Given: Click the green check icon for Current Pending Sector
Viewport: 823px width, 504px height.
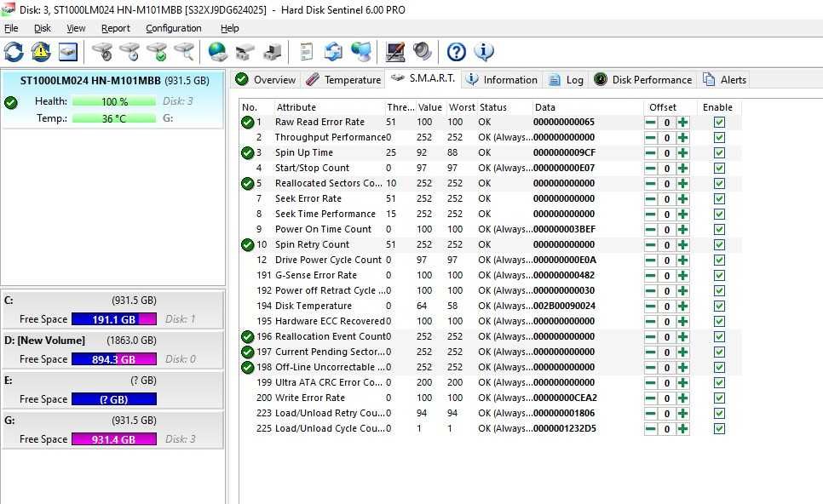Looking at the screenshot, I should coord(248,352).
